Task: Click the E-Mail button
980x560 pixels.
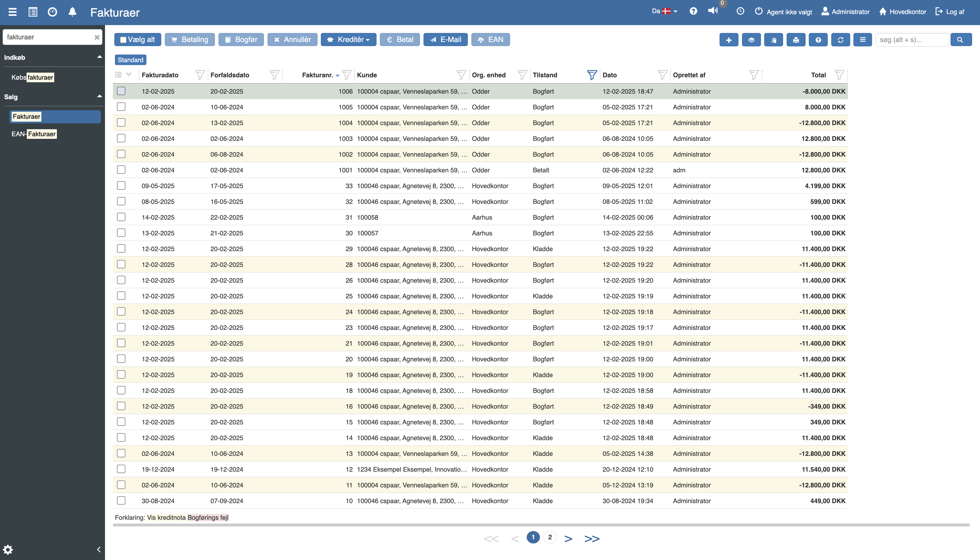Action: (x=445, y=40)
